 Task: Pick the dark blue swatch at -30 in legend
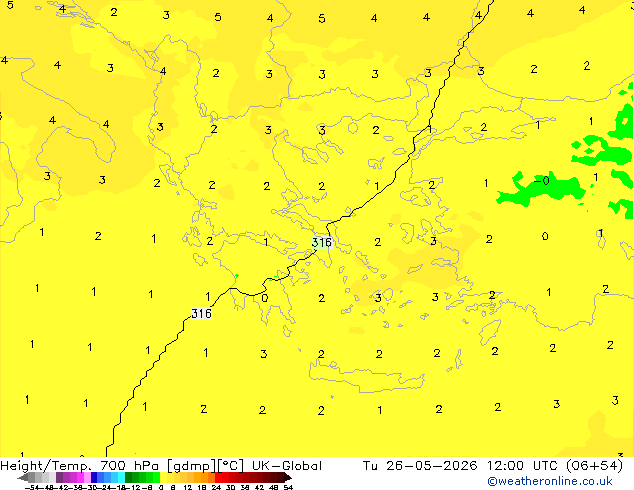[x=94, y=477]
